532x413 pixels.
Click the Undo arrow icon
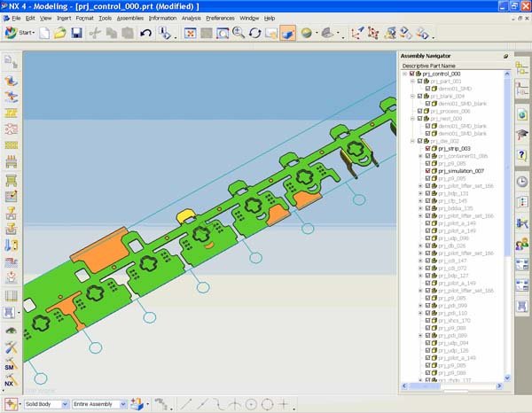point(145,34)
